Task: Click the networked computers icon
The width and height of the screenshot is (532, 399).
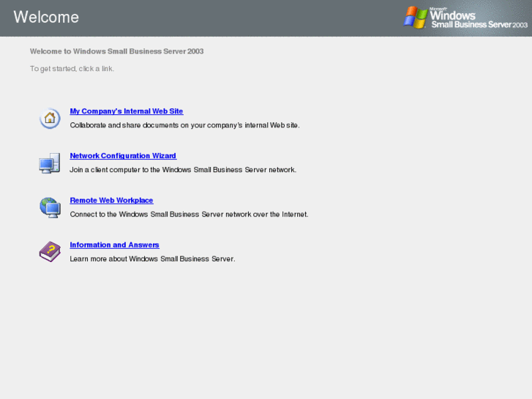Action: tap(50, 163)
